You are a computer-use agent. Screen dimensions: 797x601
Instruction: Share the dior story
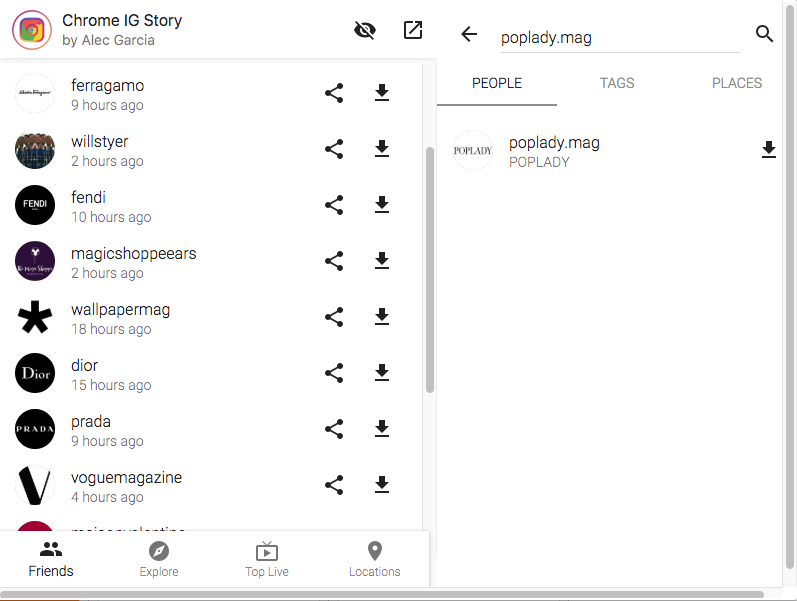tap(334, 373)
